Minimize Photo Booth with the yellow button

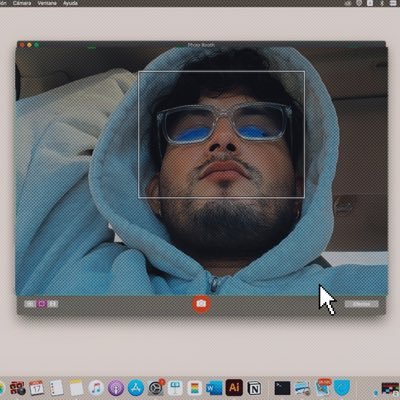pos(29,45)
